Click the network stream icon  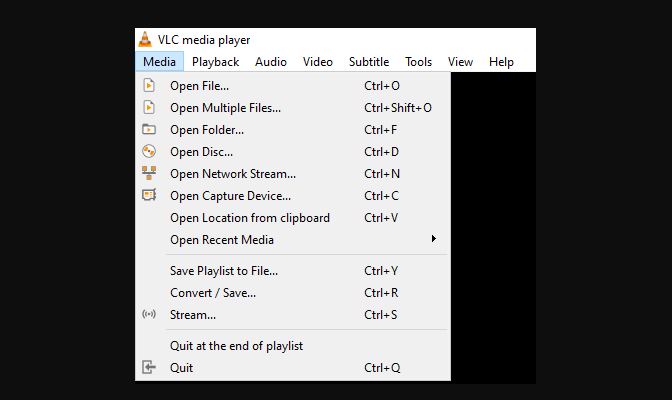[149, 173]
